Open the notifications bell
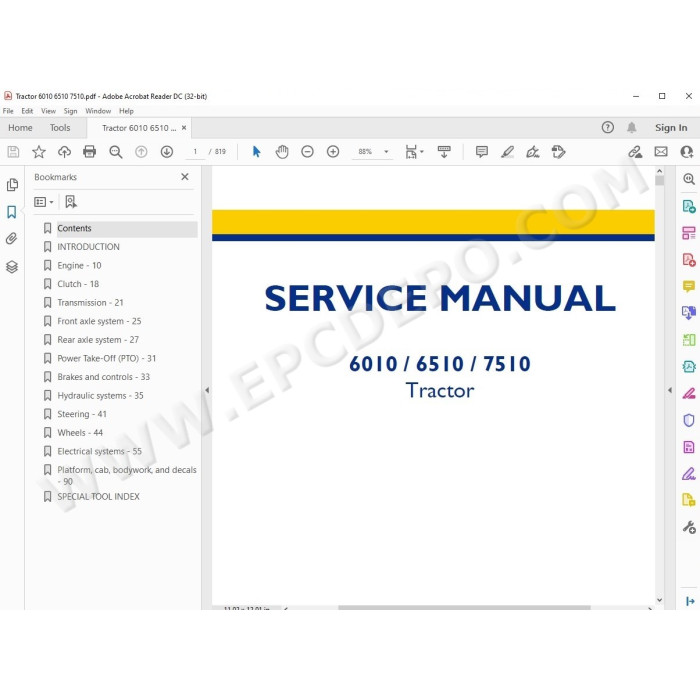 click(x=631, y=128)
